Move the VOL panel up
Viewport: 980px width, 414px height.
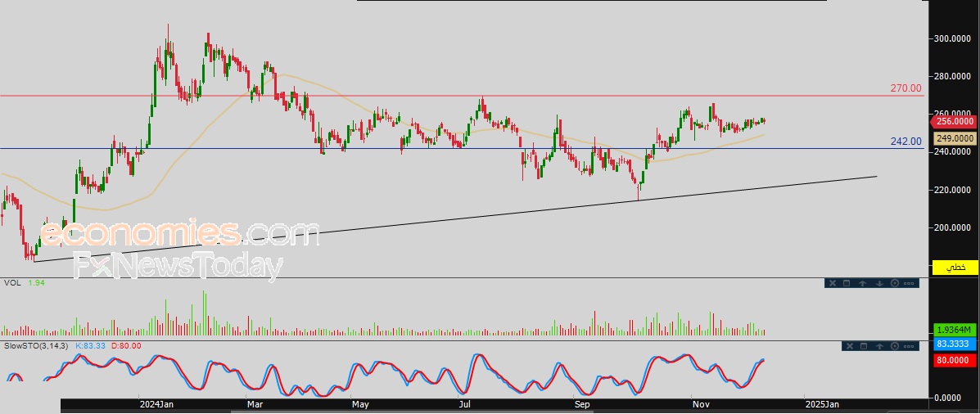click(862, 283)
